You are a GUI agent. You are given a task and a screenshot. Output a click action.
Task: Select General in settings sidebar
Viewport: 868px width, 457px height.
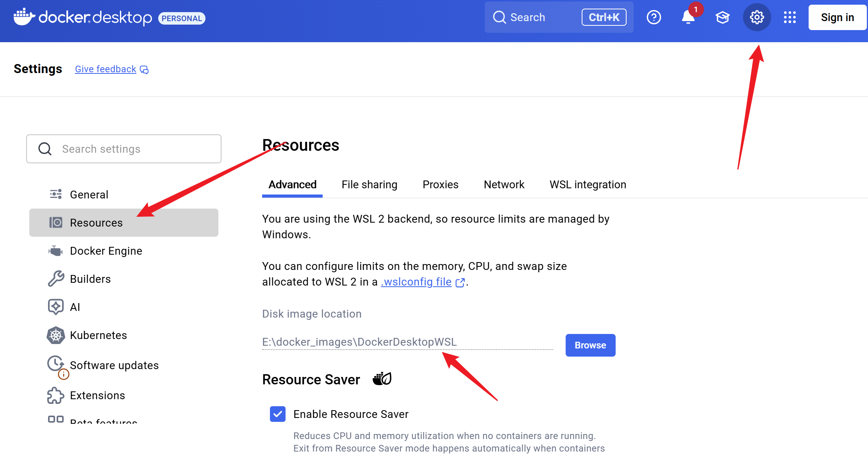124,194
